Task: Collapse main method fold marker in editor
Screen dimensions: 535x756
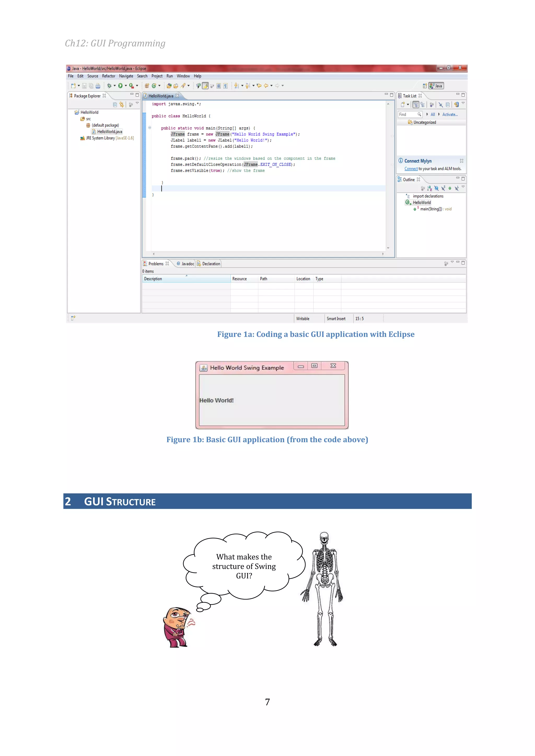Action: 150,128
